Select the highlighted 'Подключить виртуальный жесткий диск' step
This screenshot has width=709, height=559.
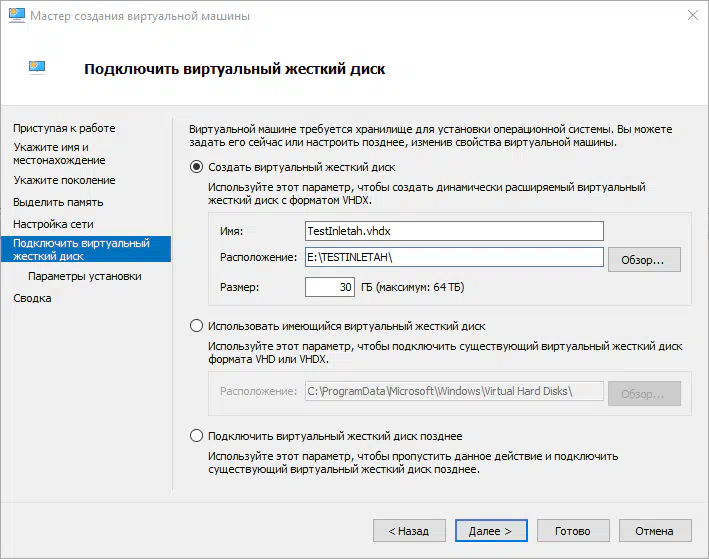pyautogui.click(x=86, y=249)
